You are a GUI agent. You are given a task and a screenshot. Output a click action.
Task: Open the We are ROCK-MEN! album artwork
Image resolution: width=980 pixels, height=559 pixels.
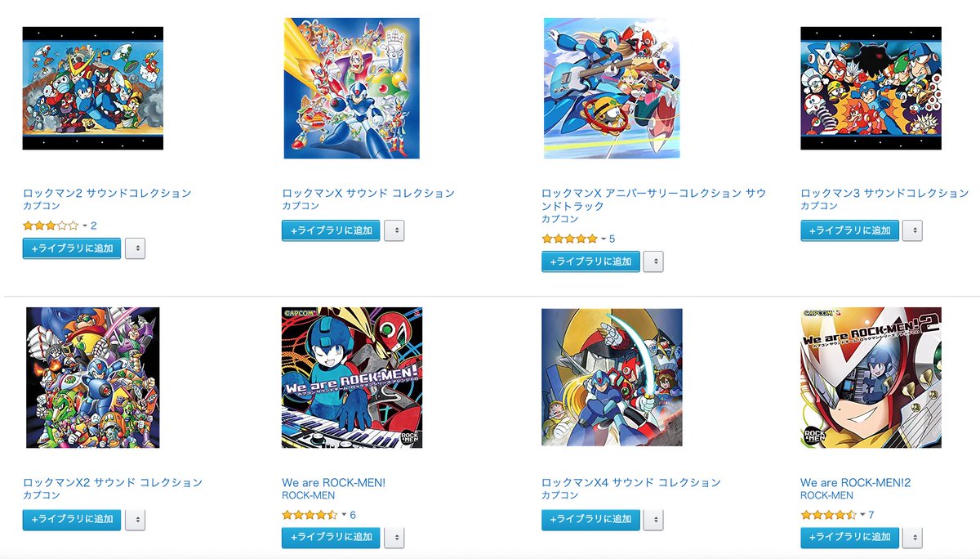click(x=352, y=378)
